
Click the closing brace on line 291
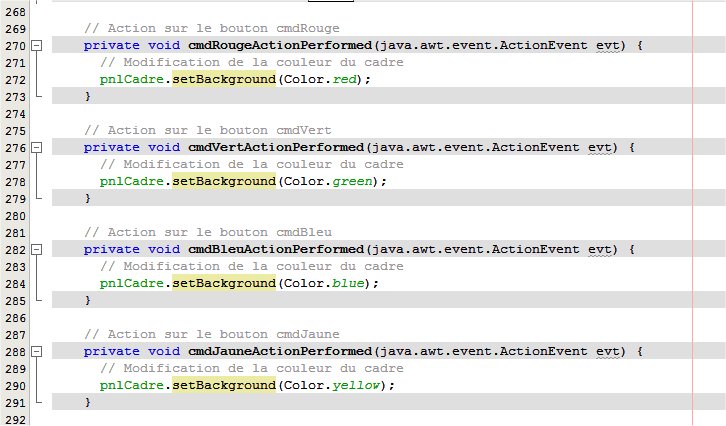[88, 402]
